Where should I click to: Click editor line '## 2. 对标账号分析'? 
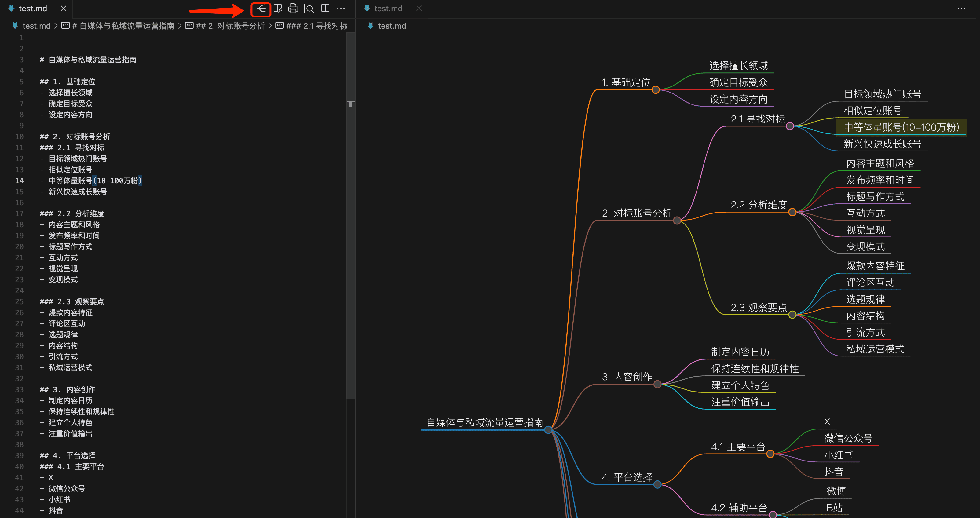tap(75, 137)
